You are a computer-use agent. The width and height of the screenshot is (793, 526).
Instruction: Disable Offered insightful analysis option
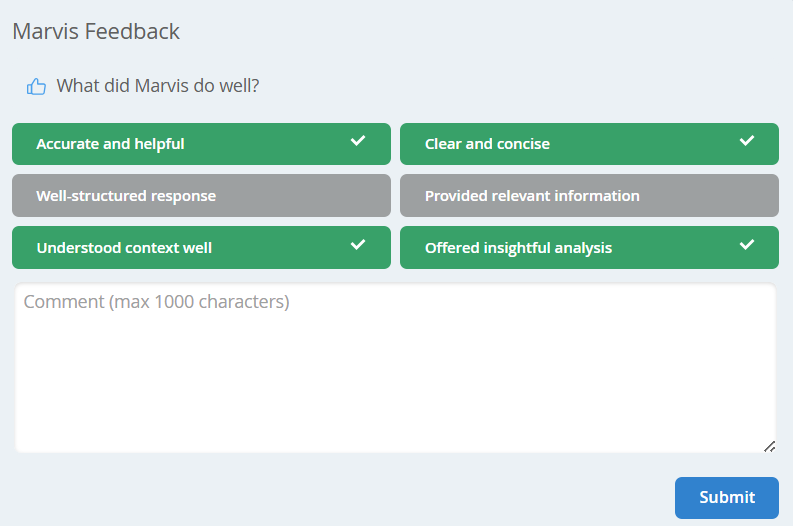[588, 248]
